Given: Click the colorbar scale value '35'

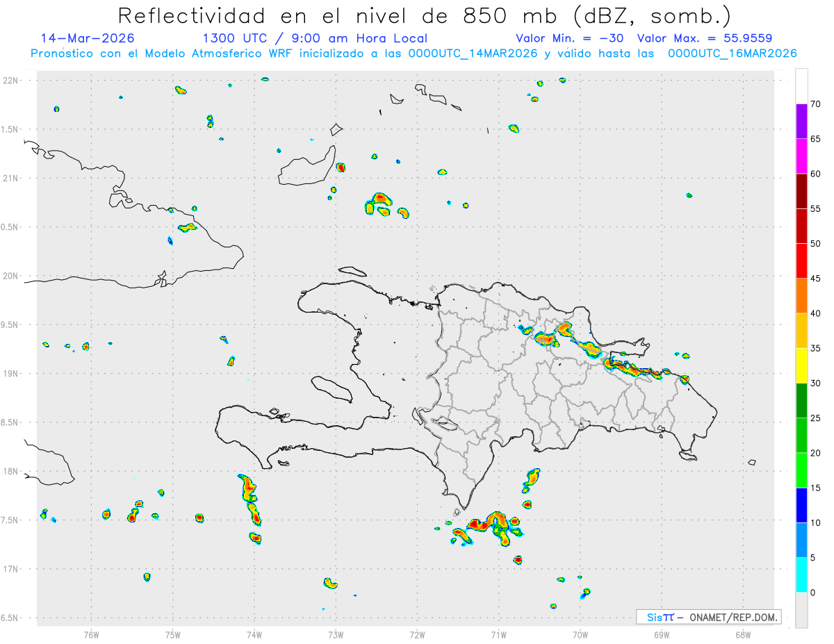Looking at the screenshot, I should (816, 348).
